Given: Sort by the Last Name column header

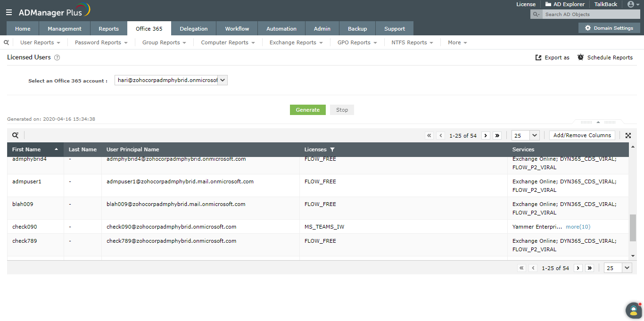Looking at the screenshot, I should tap(83, 149).
